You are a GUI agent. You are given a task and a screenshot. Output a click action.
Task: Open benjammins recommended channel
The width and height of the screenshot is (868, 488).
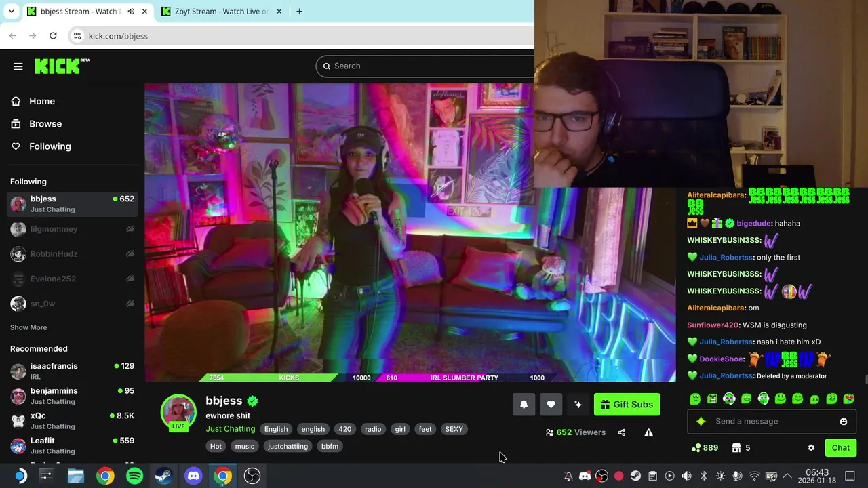click(72, 396)
